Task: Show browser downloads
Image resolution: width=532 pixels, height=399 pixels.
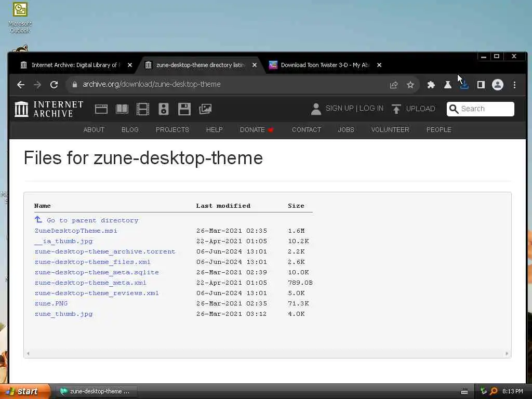Action: (x=464, y=85)
